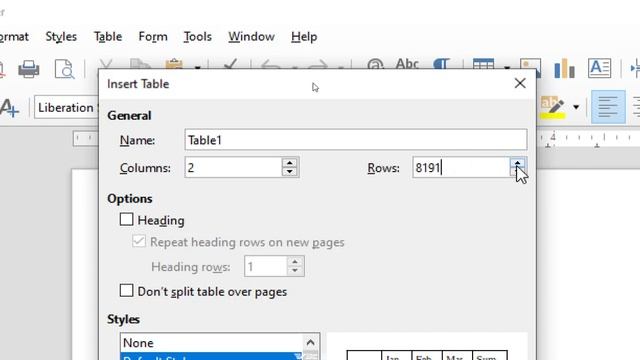The image size is (640, 360).
Task: Click the Insert Chart icon
Action: 564,68
